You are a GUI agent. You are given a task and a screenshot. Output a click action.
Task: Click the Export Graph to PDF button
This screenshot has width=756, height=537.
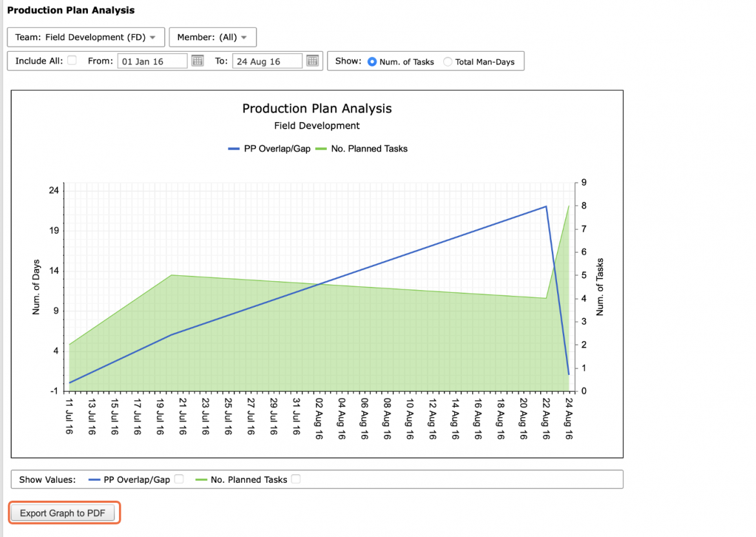[63, 513]
